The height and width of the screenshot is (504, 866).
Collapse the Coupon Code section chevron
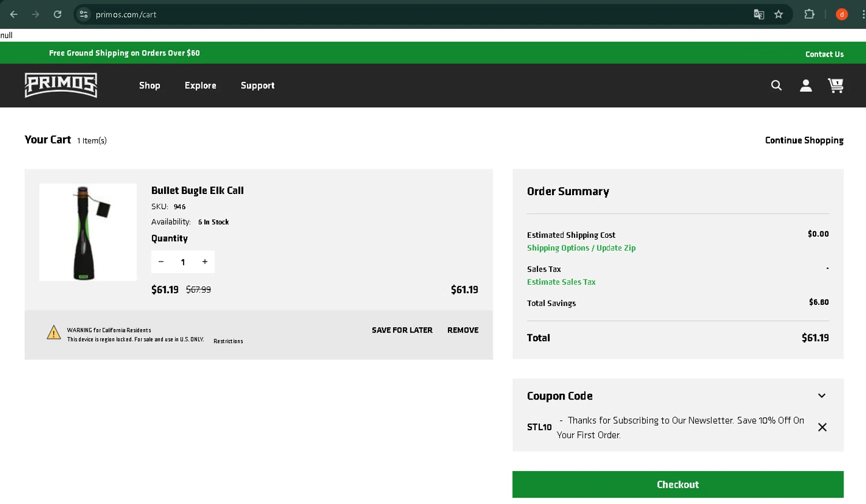(x=822, y=396)
